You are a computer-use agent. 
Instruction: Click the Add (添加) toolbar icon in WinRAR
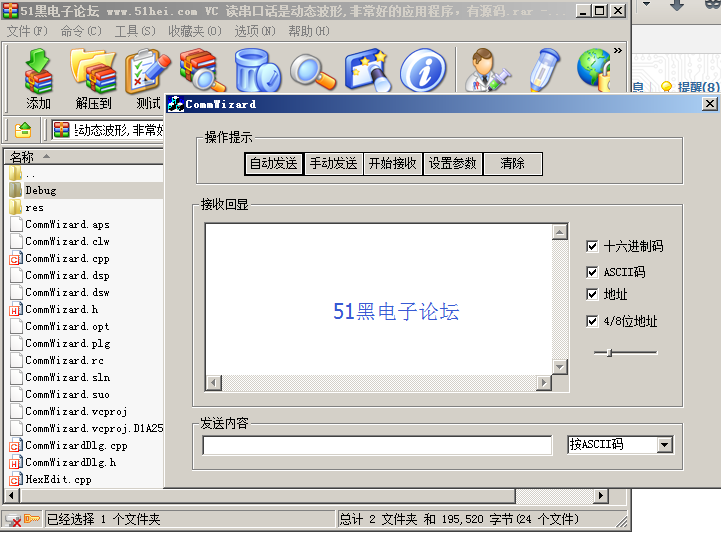click(x=38, y=70)
